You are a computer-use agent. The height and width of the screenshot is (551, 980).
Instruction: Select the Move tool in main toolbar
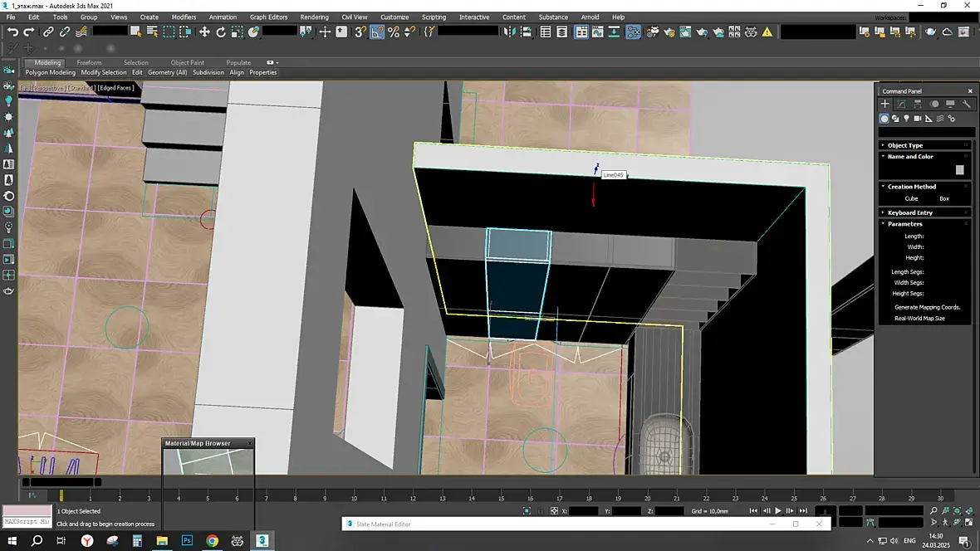point(204,32)
